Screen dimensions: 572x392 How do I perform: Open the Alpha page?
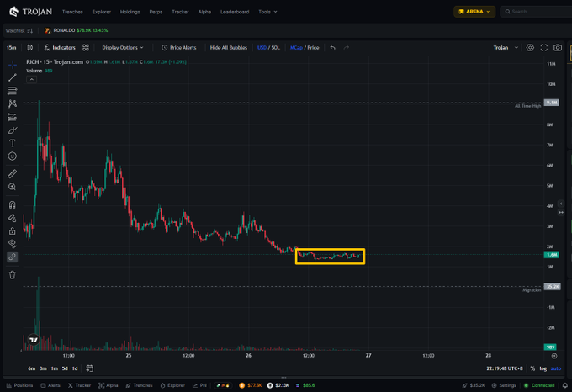204,12
